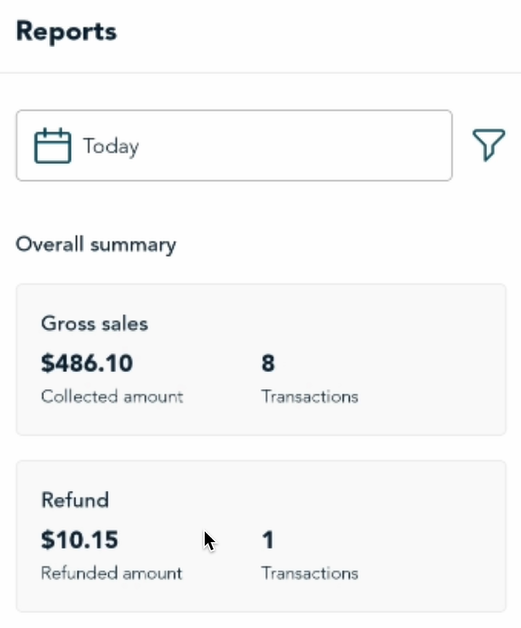Click the 8 transactions count
521x628 pixels.
(x=268, y=363)
